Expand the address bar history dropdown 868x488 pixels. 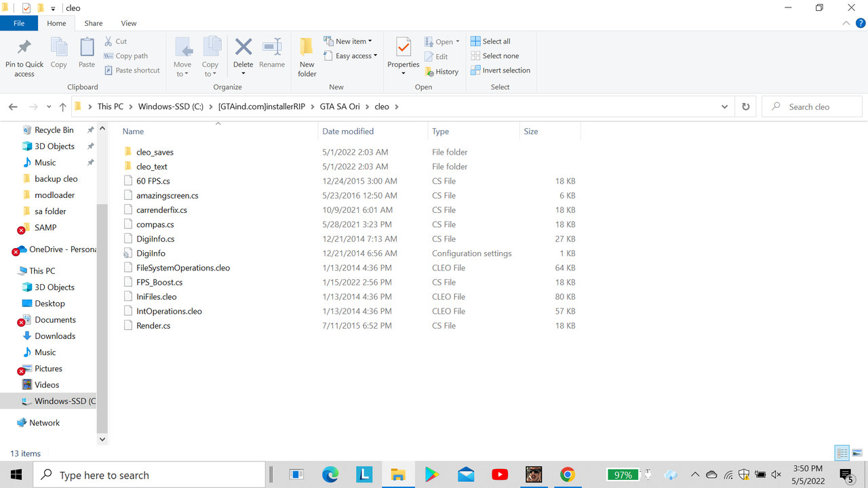click(725, 107)
